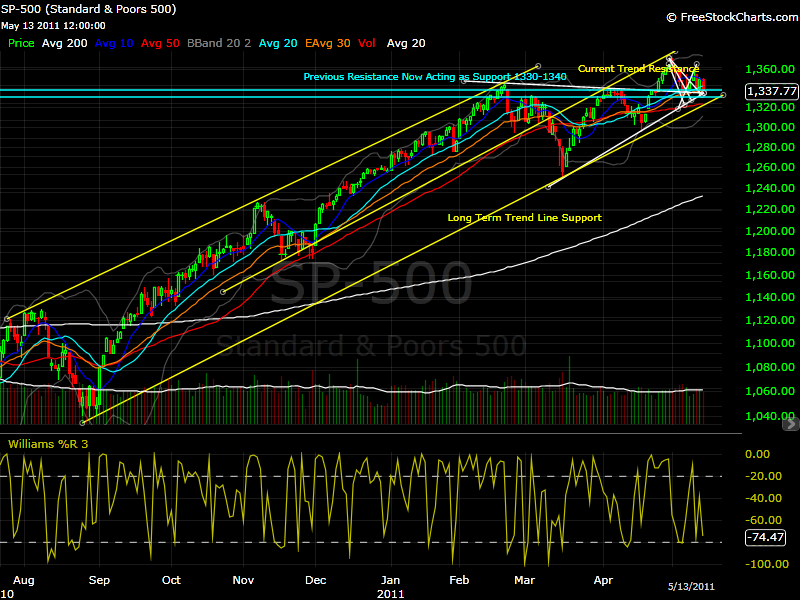
Task: Select the white Avg 20 label after Vol
Action: (406, 43)
